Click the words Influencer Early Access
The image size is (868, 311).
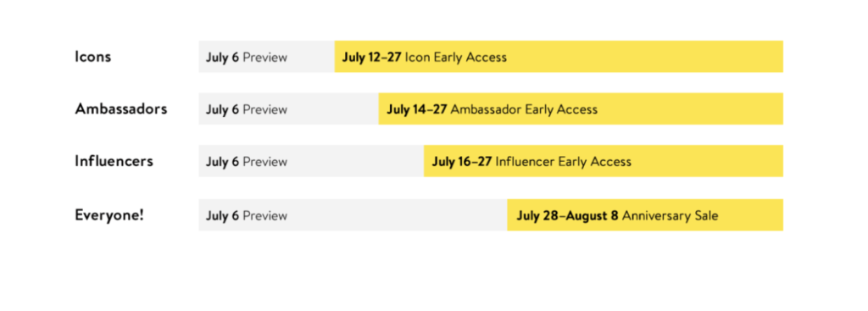[563, 162]
